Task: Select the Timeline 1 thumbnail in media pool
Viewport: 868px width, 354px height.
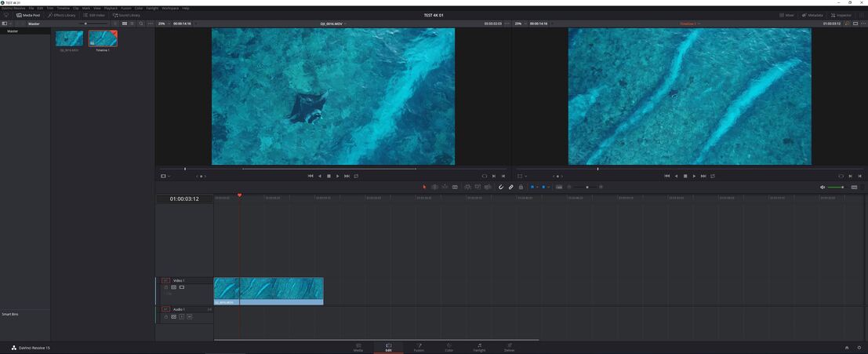Action: (x=103, y=38)
